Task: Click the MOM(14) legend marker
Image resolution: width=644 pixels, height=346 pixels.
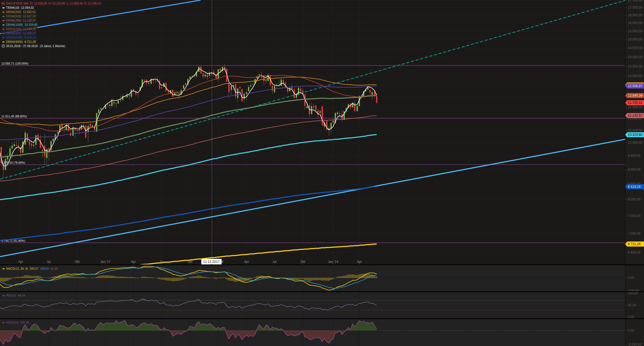Action: (3, 323)
